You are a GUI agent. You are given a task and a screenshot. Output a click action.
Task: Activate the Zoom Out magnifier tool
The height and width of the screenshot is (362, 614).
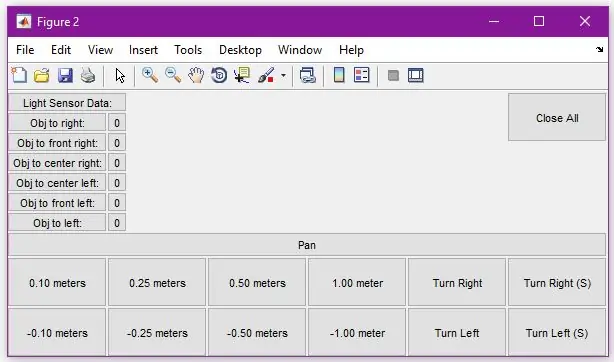(x=173, y=75)
